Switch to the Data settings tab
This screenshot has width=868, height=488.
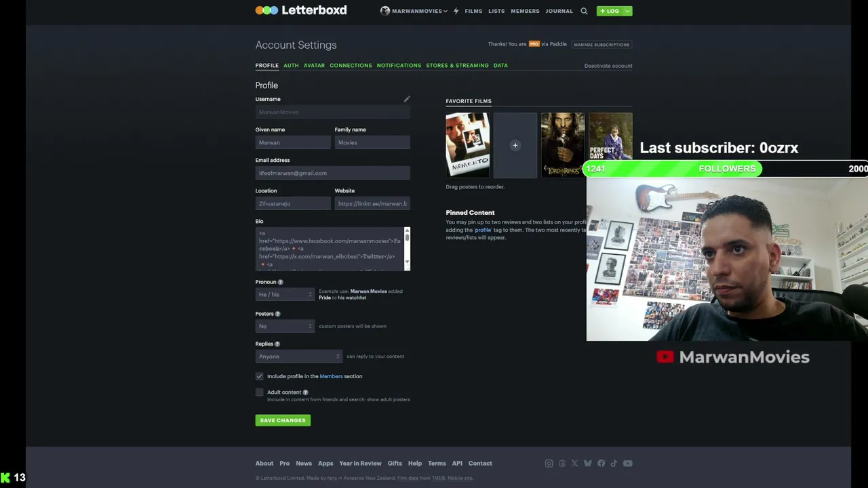500,66
